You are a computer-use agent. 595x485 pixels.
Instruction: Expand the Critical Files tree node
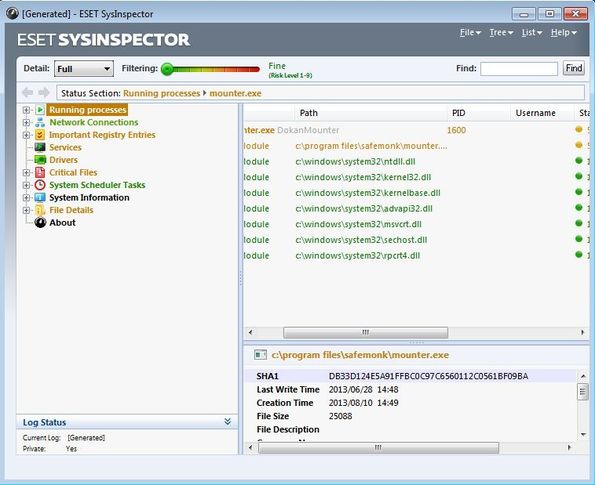click(x=26, y=173)
